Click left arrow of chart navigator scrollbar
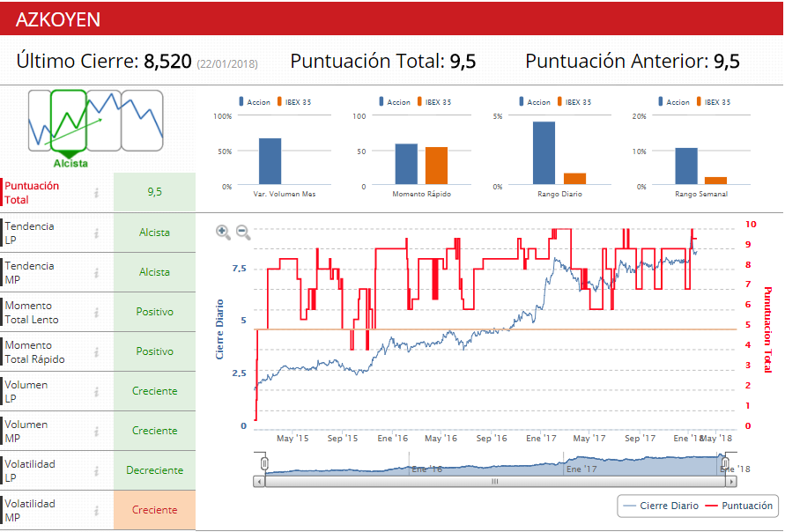The width and height of the screenshot is (785, 532). click(259, 482)
